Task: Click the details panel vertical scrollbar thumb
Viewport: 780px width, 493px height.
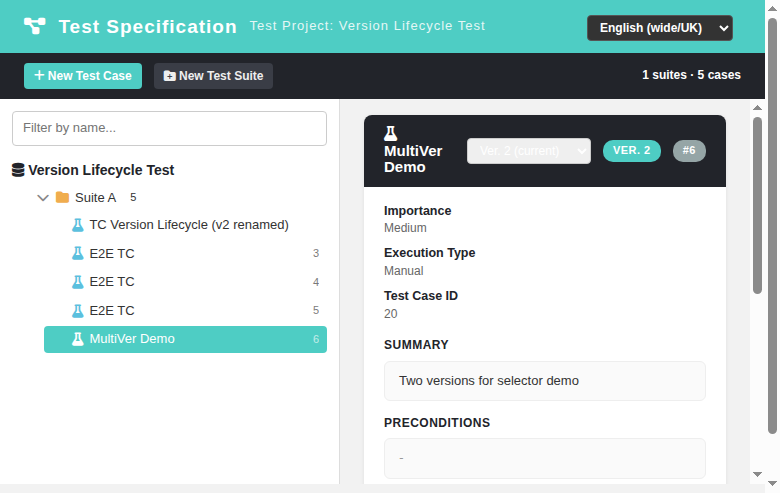Action: (757, 205)
